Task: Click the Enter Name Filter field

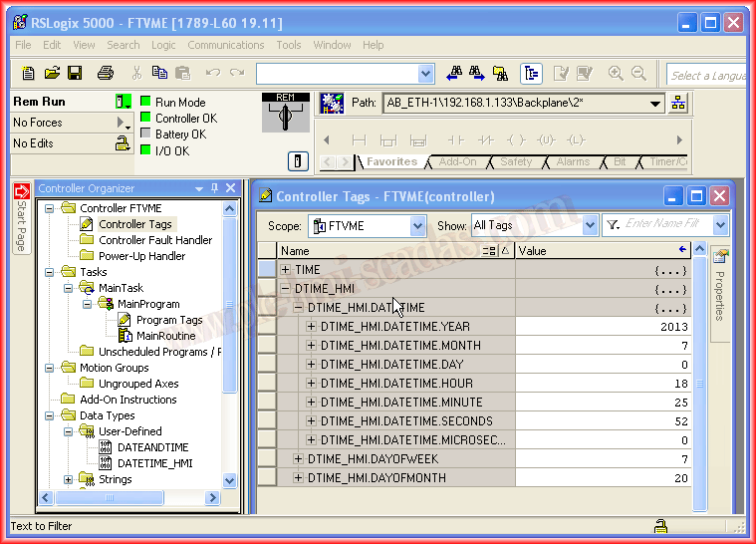Action: (x=665, y=225)
